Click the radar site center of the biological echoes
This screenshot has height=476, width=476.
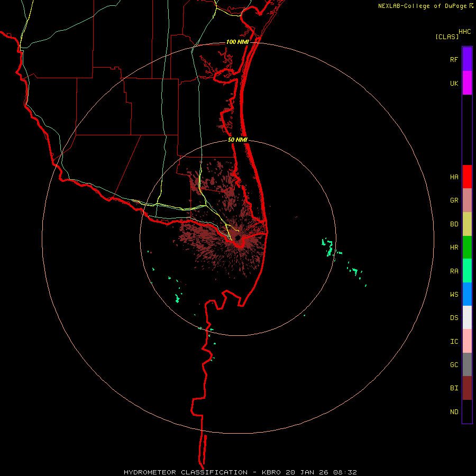pos(237,237)
